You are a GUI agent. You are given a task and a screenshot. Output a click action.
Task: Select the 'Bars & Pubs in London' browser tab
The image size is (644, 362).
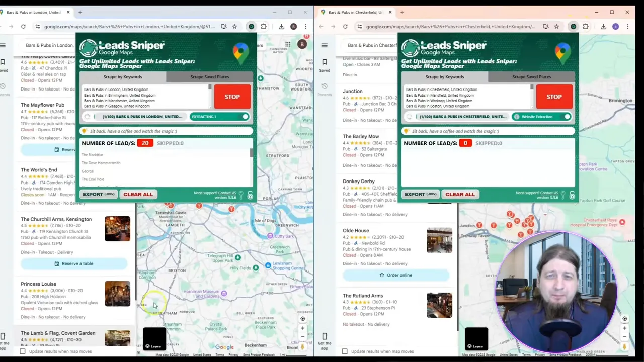click(34, 12)
